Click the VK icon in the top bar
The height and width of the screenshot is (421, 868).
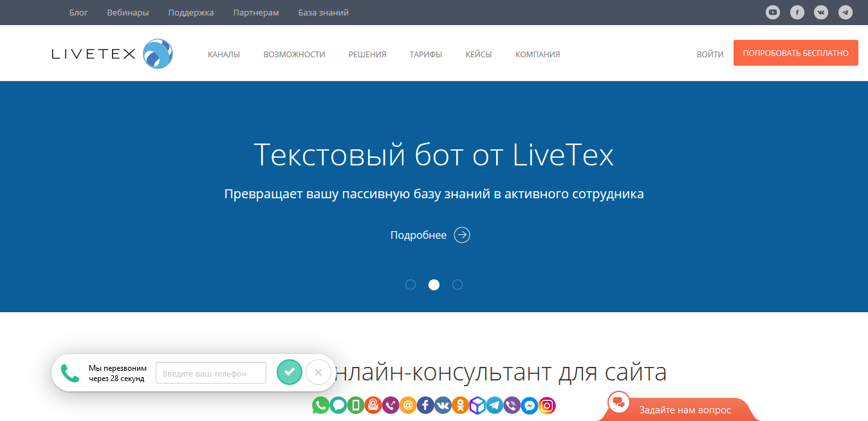click(x=821, y=12)
